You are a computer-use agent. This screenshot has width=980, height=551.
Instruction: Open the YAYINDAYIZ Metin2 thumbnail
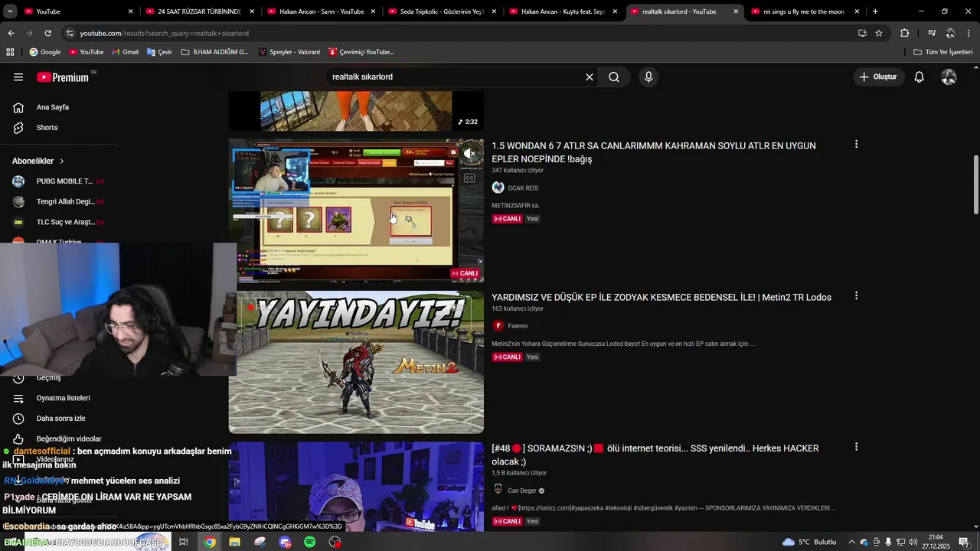356,362
